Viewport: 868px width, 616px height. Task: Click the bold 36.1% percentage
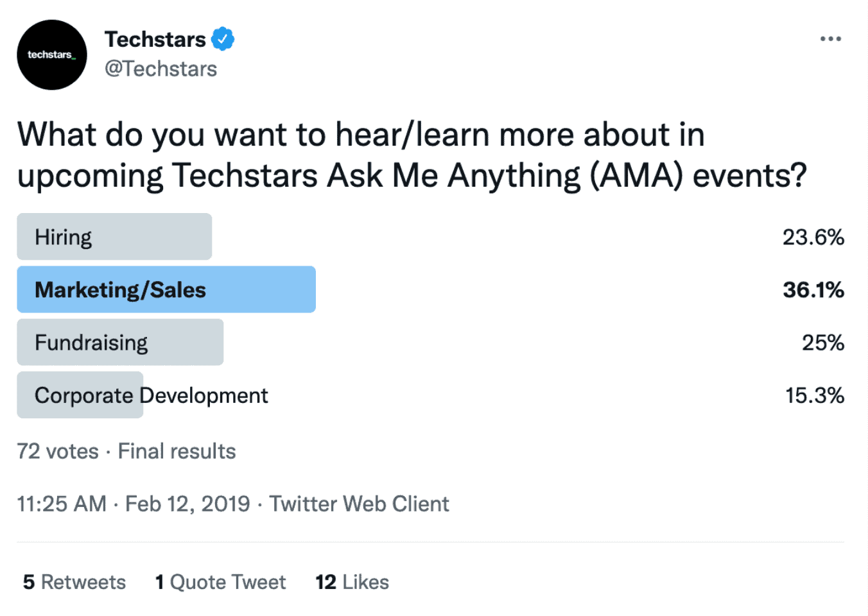(x=813, y=290)
